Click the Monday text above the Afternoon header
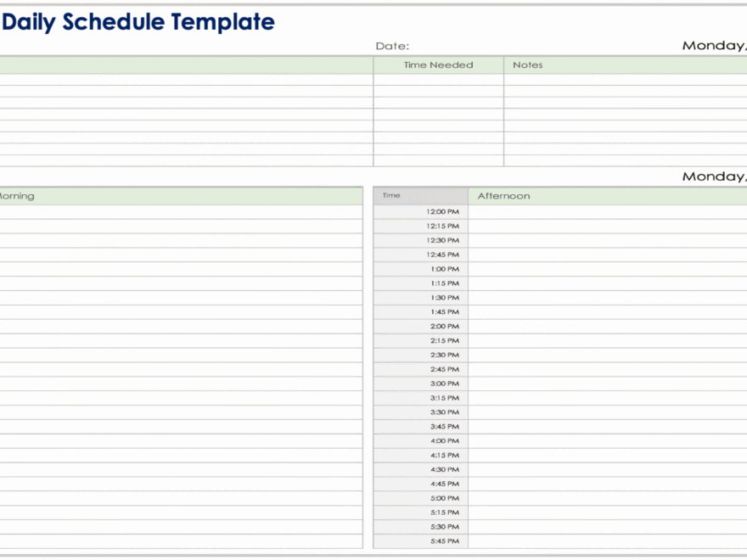Viewport: 747px width, 560px height. 713,176
